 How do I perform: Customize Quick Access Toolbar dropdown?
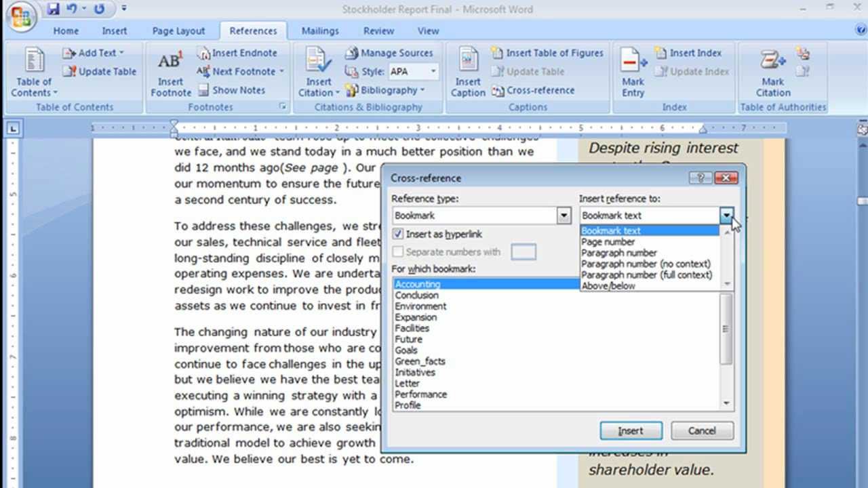point(124,9)
